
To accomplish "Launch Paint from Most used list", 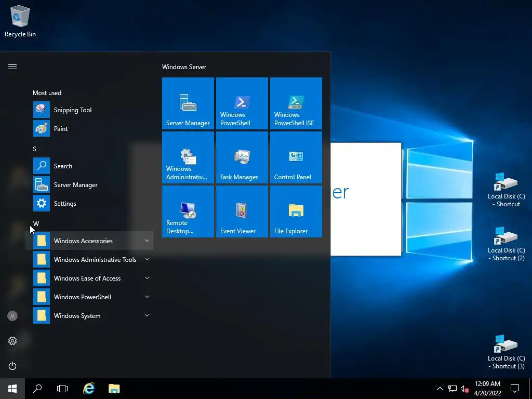I will click(89, 129).
